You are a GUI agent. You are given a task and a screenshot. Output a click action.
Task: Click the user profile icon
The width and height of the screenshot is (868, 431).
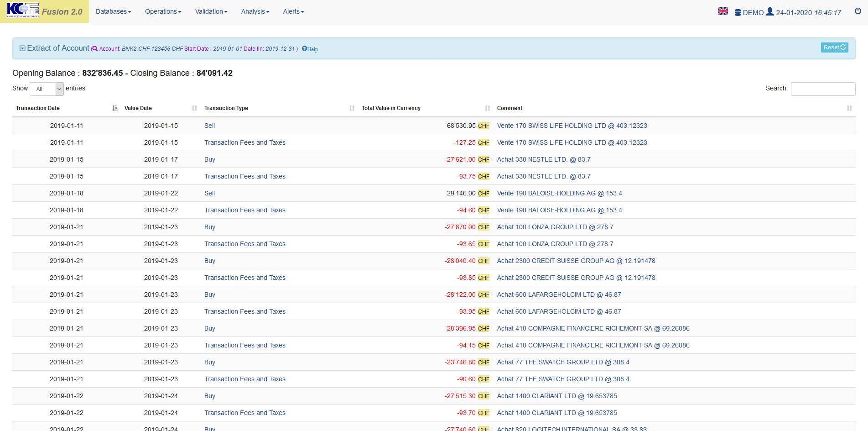(769, 12)
